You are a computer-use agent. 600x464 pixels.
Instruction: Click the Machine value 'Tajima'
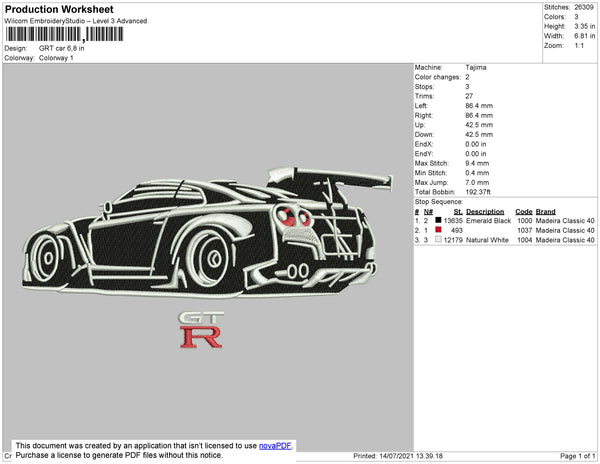(x=476, y=67)
